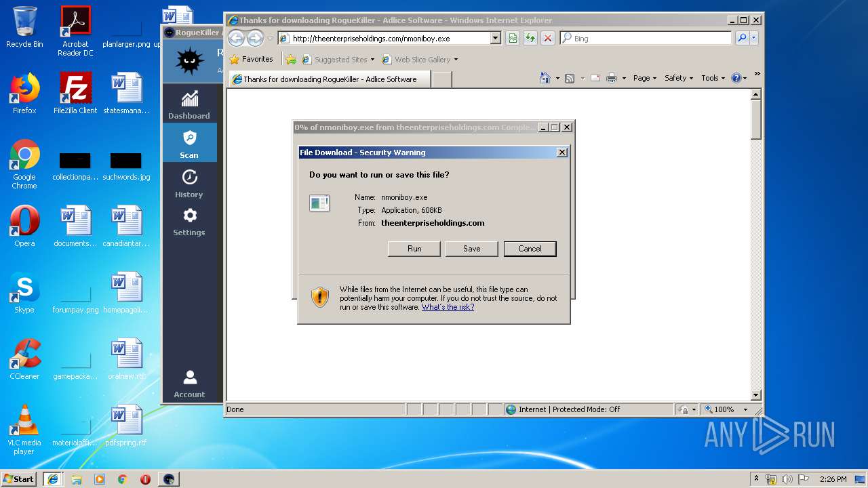Open the zoom level 100% dropdown

(x=745, y=409)
